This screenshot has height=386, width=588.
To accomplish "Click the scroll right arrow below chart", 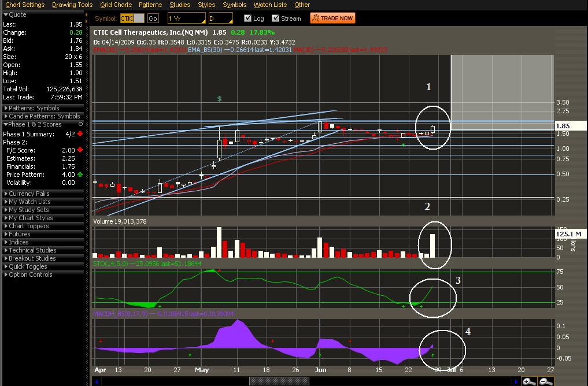I will (x=516, y=381).
